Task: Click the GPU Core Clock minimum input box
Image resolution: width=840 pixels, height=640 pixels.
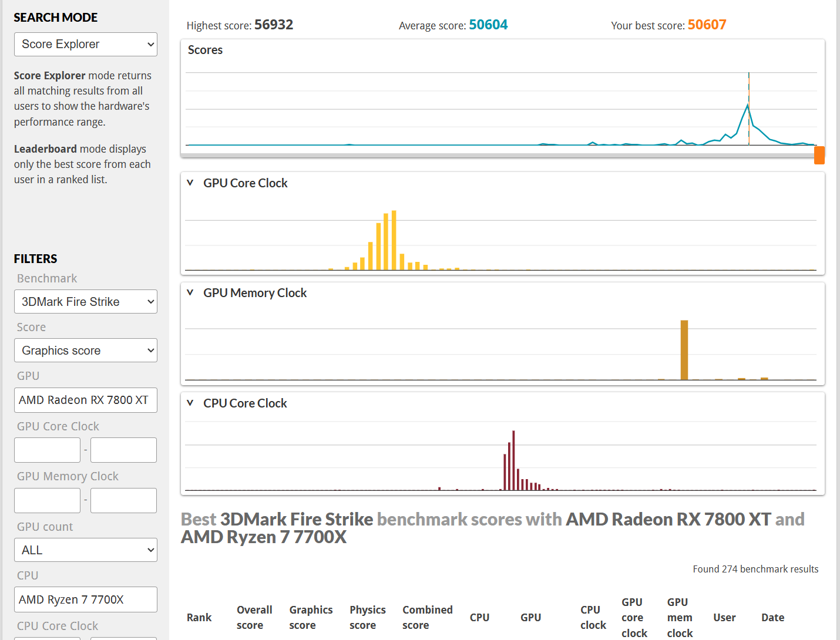Action: pos(47,450)
